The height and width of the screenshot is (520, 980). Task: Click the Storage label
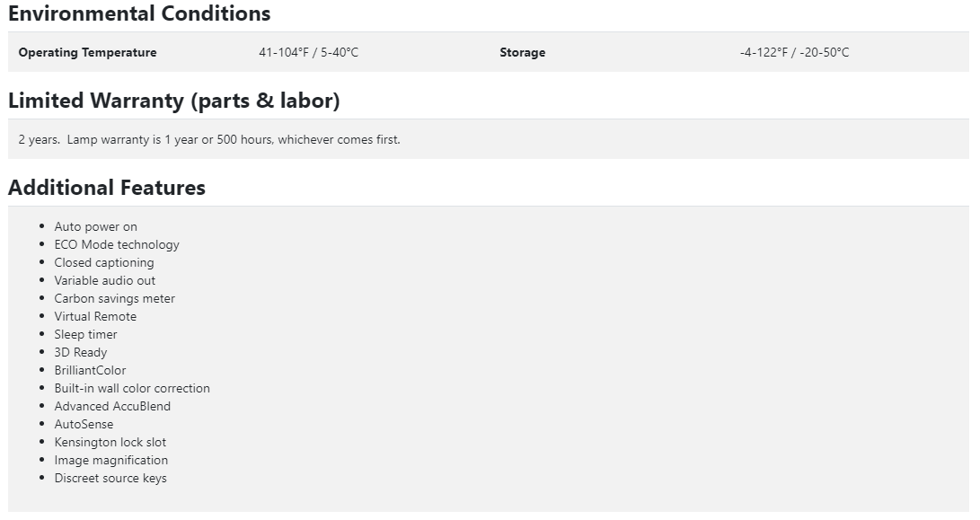522,52
